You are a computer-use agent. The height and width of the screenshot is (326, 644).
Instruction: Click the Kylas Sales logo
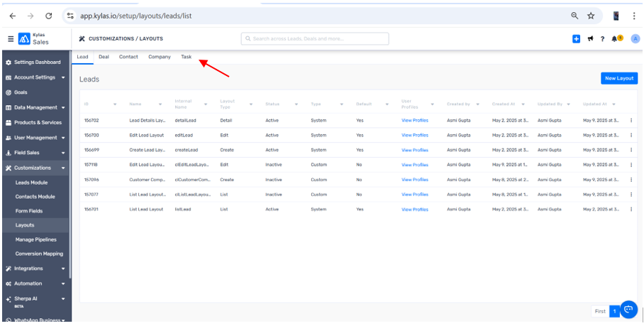33,39
